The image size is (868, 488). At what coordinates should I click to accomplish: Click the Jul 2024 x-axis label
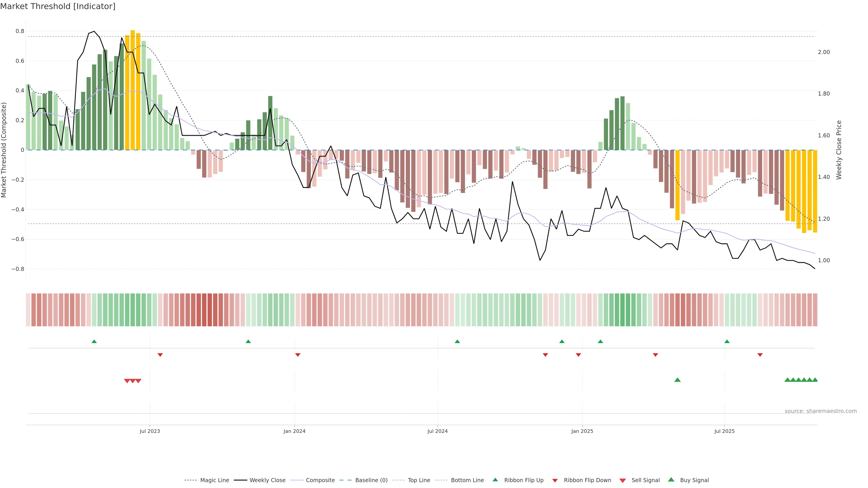tap(437, 431)
